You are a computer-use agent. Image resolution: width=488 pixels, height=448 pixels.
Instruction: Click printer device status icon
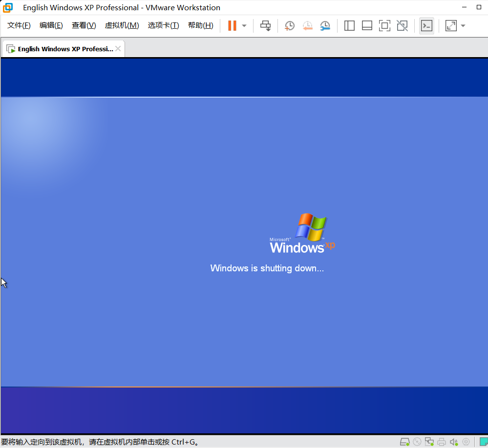click(442, 442)
